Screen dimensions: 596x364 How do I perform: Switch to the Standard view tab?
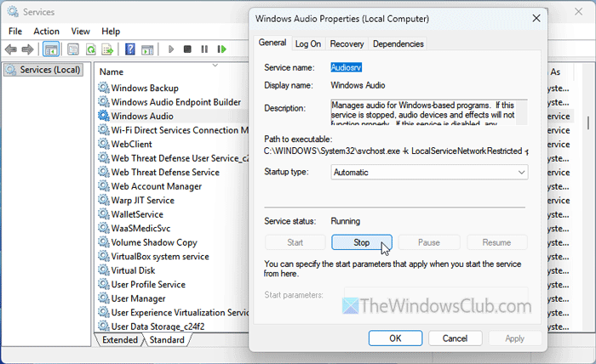click(x=167, y=339)
